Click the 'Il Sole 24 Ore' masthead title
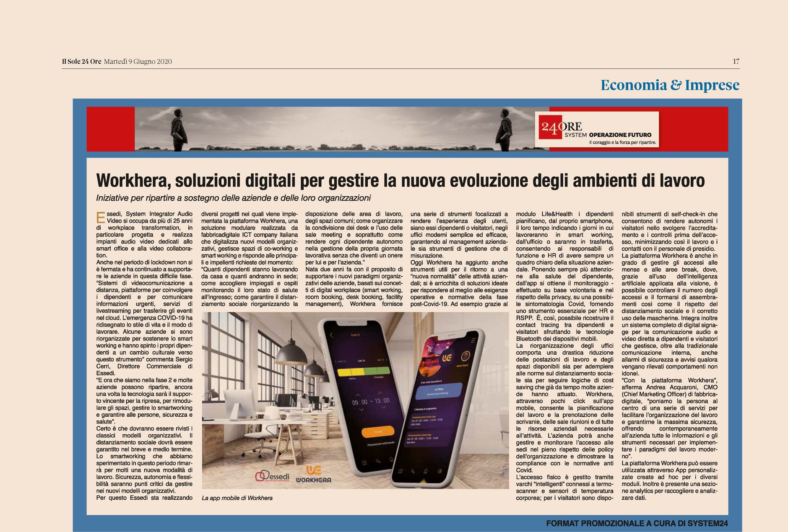This screenshot has height=532, width=788. coord(82,62)
